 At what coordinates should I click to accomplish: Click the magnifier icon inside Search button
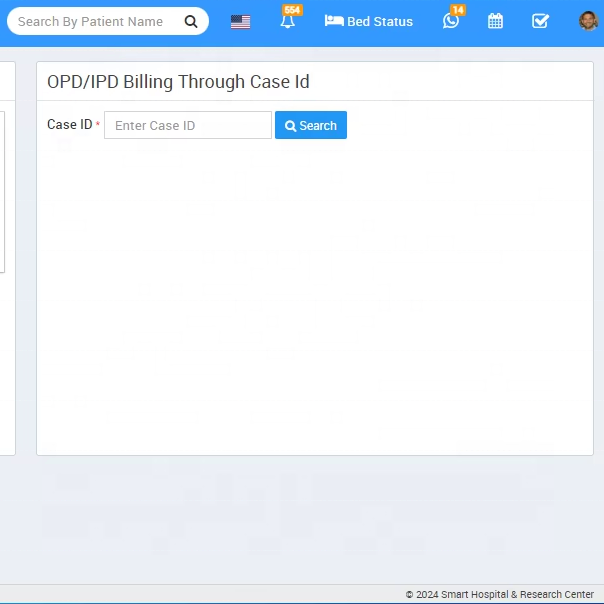coord(291,126)
